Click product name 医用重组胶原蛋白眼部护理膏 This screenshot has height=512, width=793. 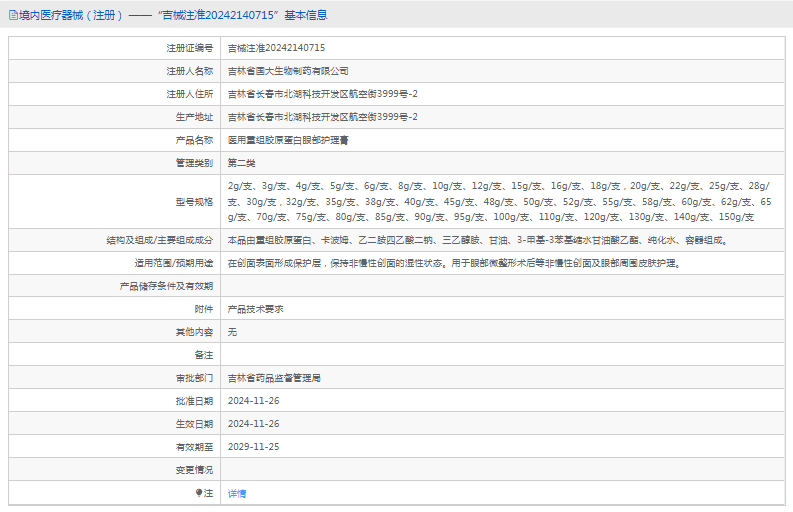(288, 140)
